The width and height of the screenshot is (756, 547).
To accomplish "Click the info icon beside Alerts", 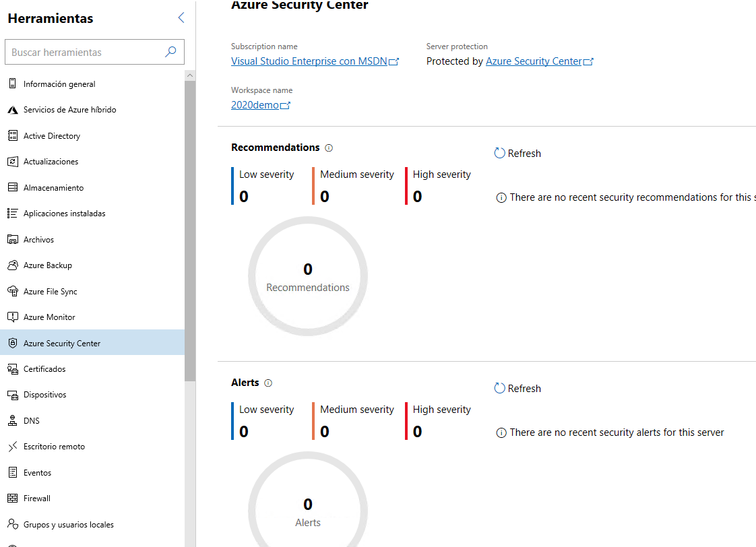I will click(x=268, y=383).
